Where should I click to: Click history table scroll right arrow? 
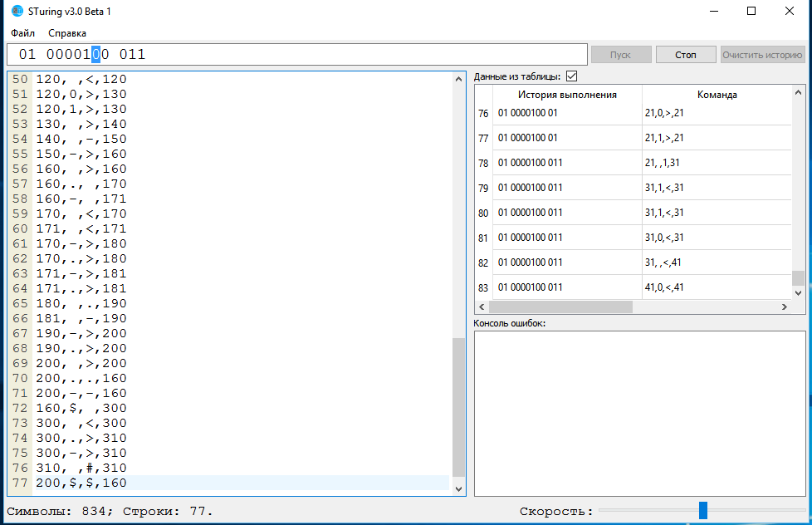tap(784, 307)
